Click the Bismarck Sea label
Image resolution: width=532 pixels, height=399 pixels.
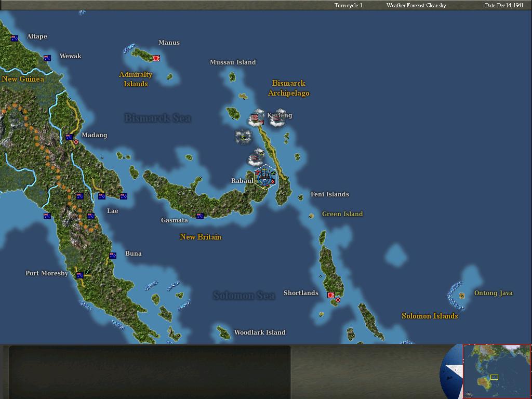pos(158,118)
